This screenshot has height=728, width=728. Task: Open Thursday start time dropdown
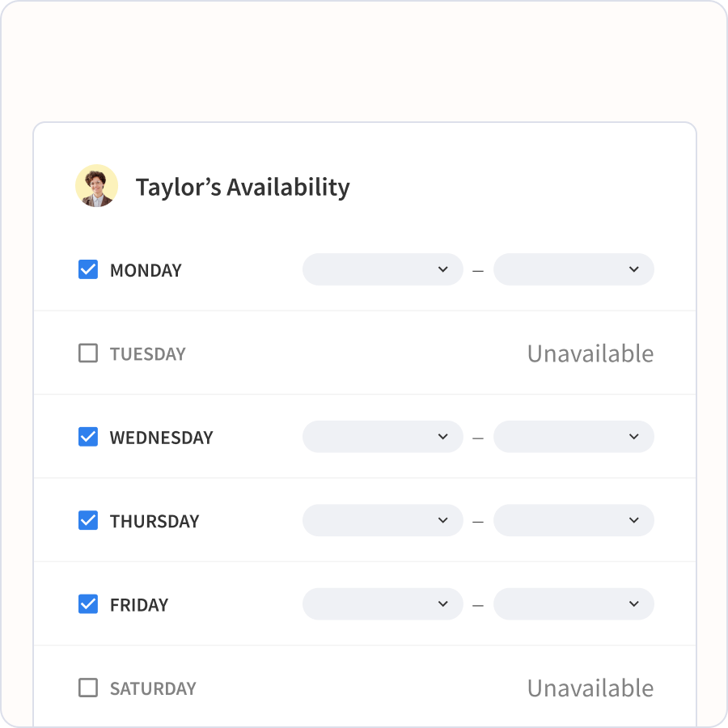click(x=383, y=521)
